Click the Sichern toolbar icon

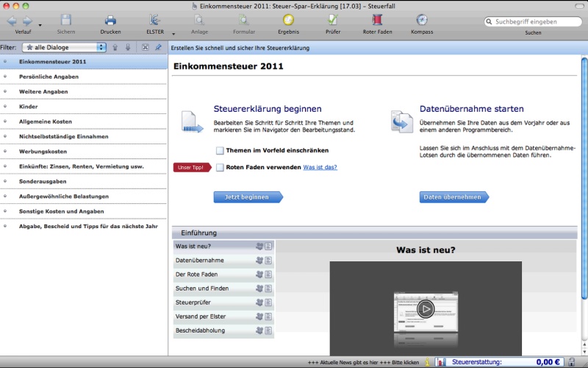[x=66, y=20]
